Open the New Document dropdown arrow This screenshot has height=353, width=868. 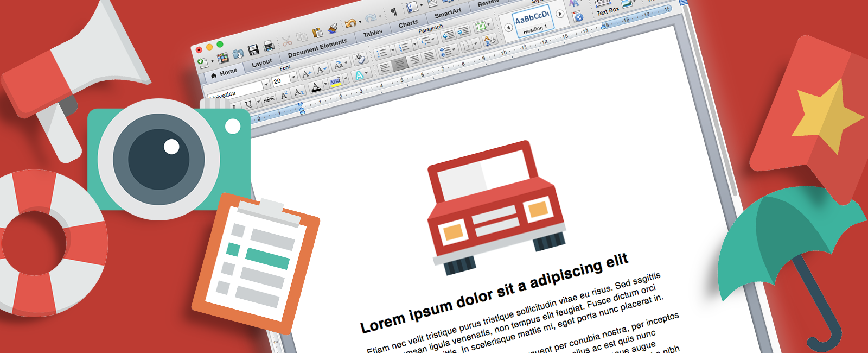213,61
